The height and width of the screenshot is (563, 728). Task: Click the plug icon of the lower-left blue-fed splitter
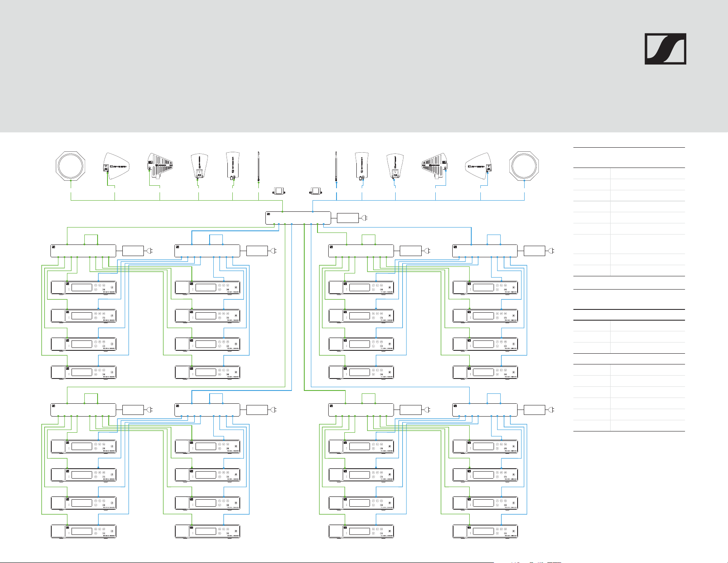pos(274,410)
